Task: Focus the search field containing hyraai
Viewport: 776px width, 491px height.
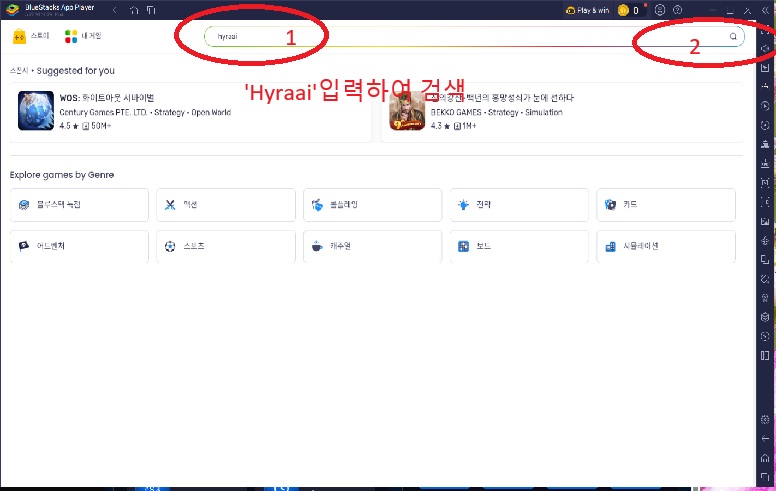Action: click(x=474, y=36)
